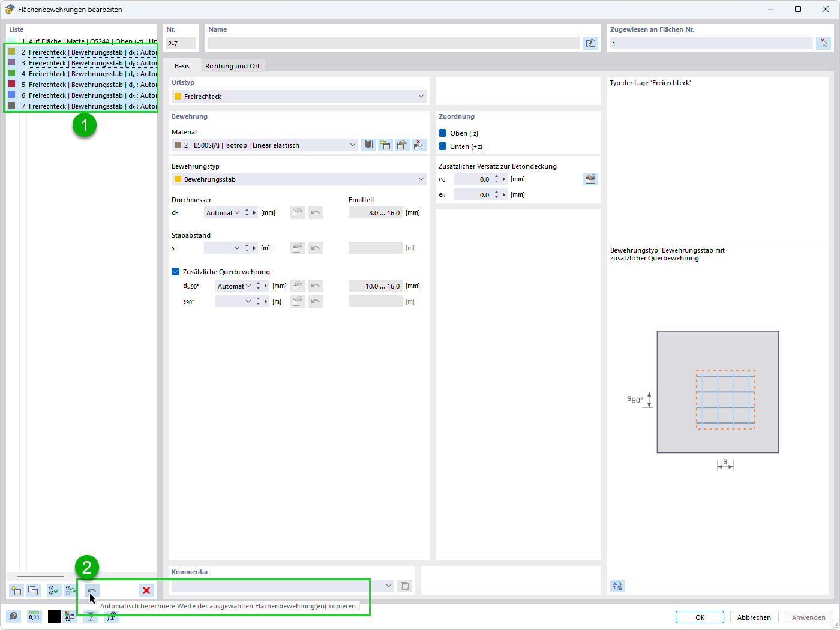This screenshot has height=630, width=840.
Task: Open the eo offset arrow menu
Action: [x=504, y=179]
